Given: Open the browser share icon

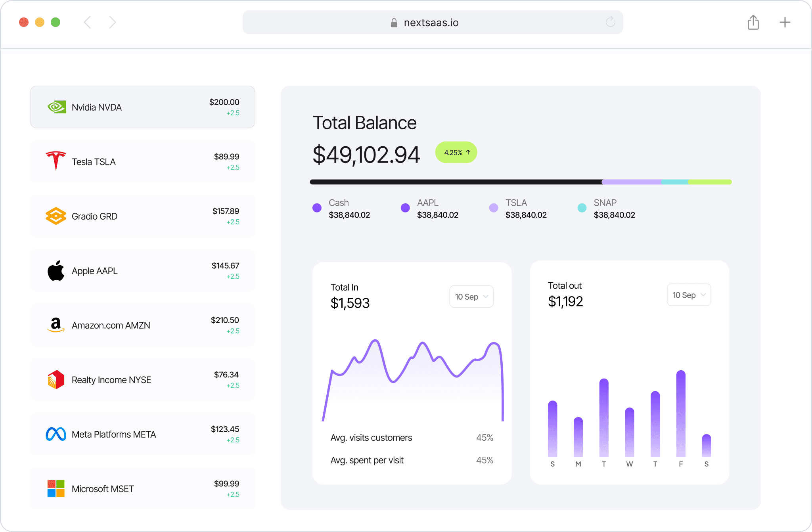Looking at the screenshot, I should point(753,22).
